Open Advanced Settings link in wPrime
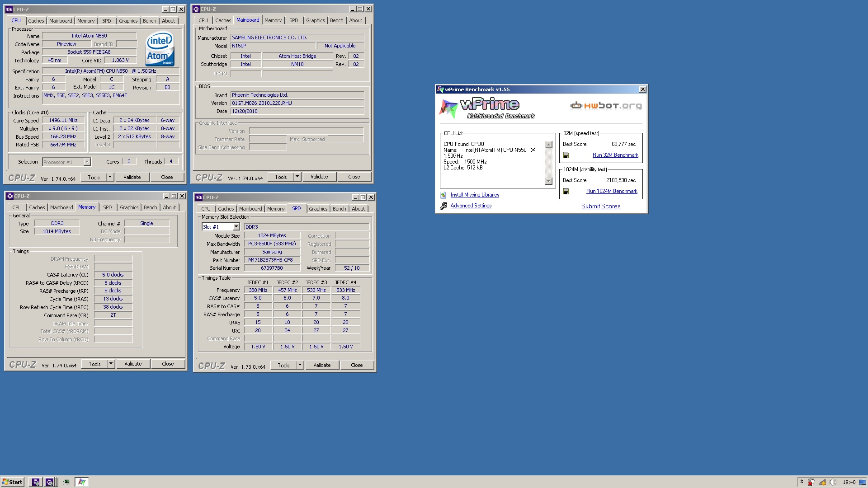The height and width of the screenshot is (488, 868). [x=471, y=206]
